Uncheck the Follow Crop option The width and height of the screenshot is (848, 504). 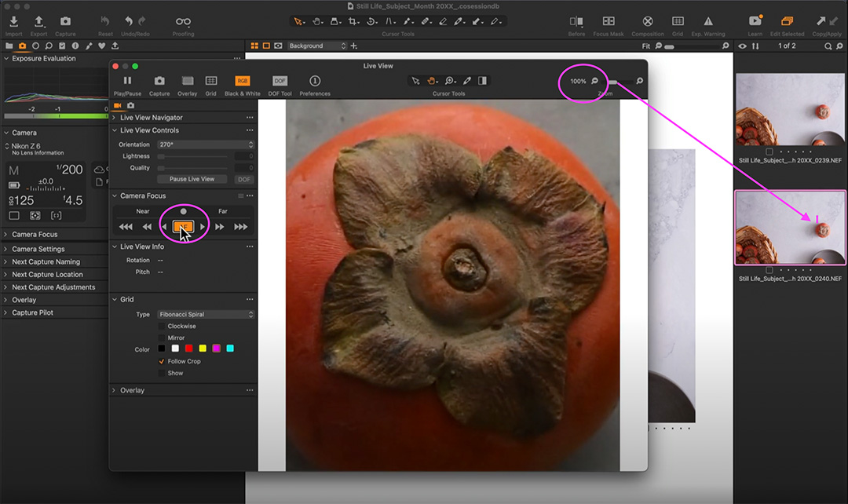tap(162, 361)
